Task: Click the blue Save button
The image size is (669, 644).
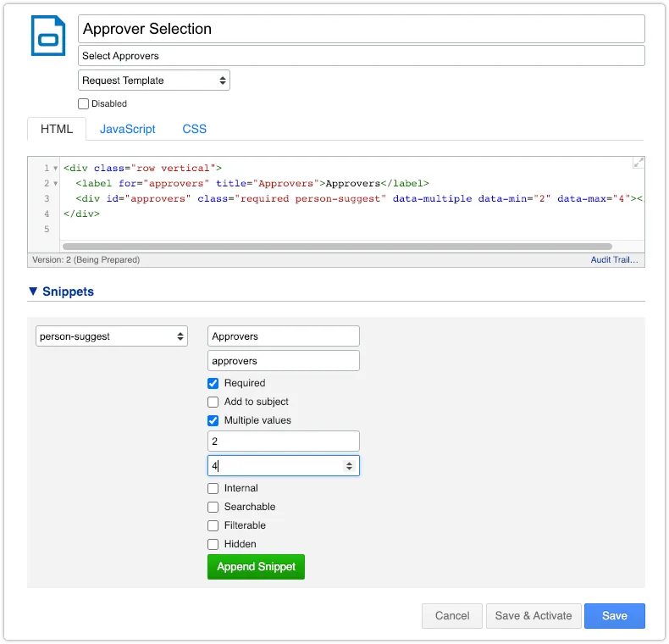Action: (x=615, y=616)
